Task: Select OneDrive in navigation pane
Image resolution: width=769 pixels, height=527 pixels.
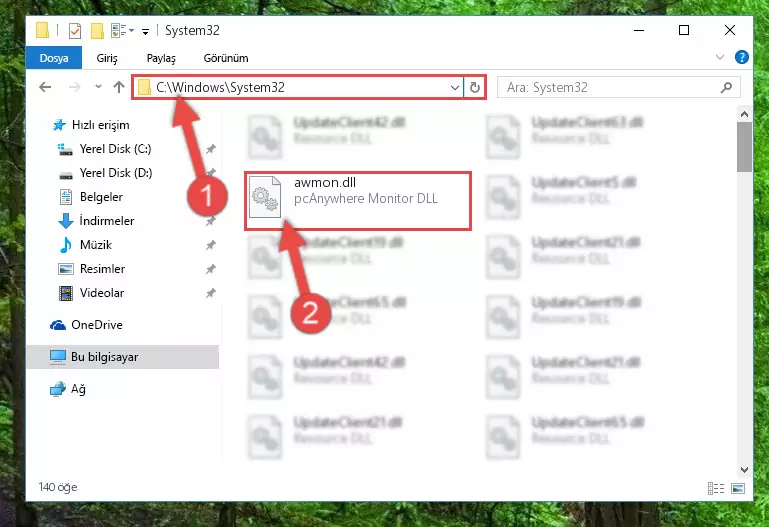Action: click(87, 325)
